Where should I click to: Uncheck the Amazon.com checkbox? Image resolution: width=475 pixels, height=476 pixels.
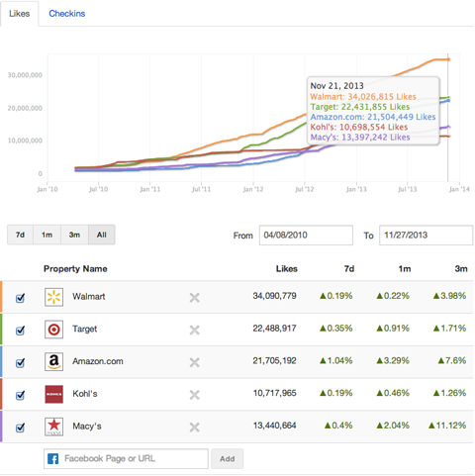tap(20, 363)
